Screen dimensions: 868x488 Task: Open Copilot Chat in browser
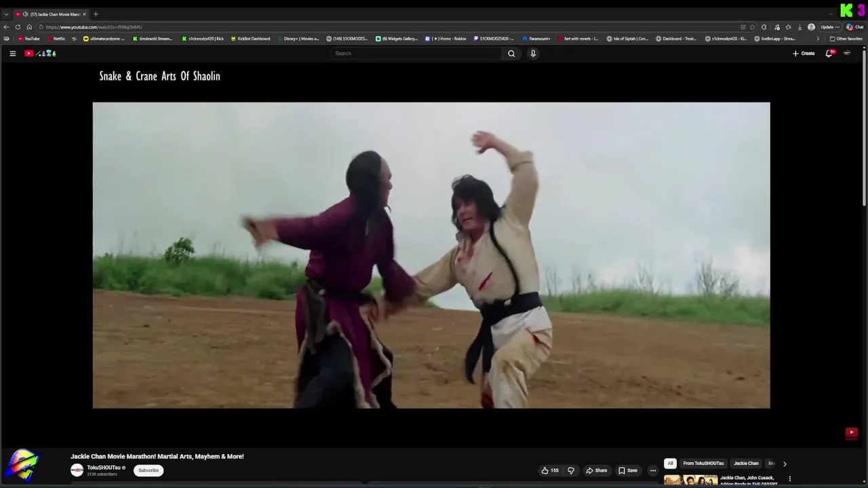(x=854, y=27)
